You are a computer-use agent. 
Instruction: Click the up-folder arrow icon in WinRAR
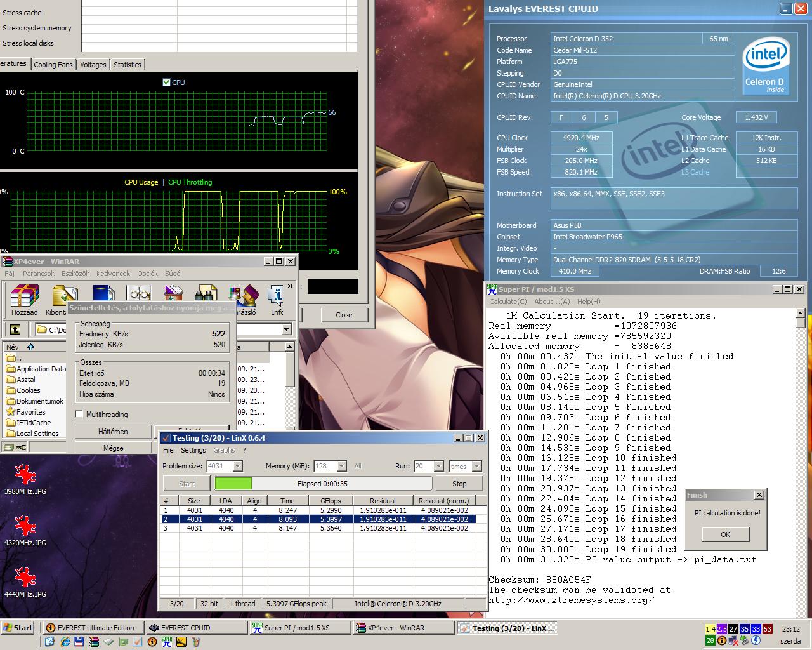15,329
